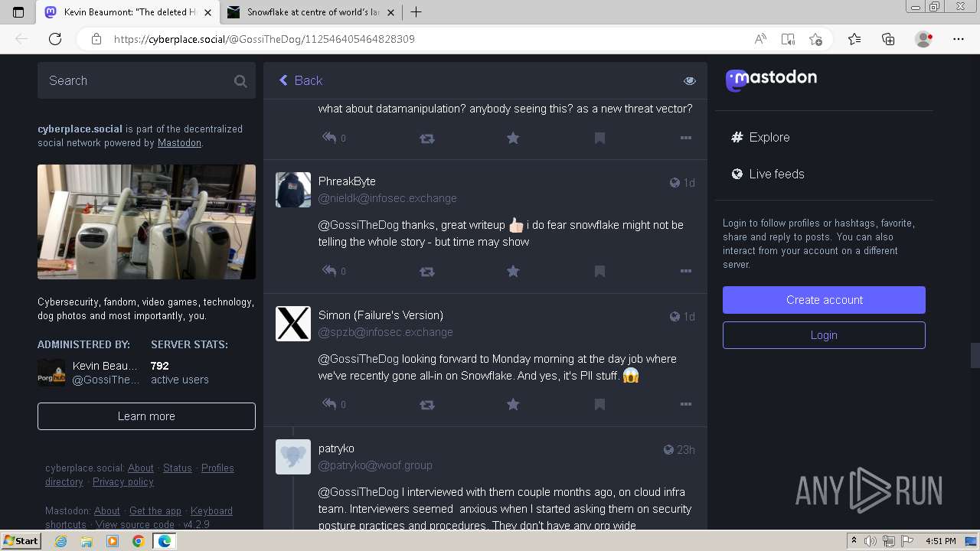Favorite Simon (Failure's Version) post
Image resolution: width=980 pixels, height=551 pixels.
(x=513, y=404)
